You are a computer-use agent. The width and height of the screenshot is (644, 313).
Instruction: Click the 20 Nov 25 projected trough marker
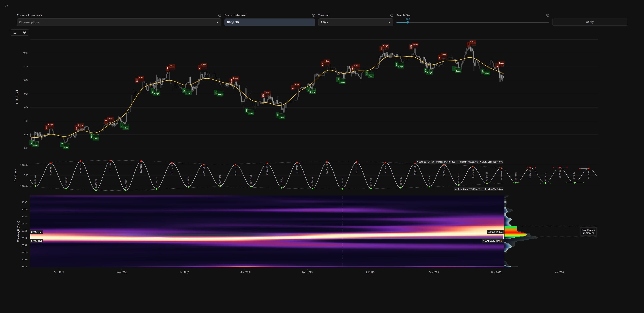pyautogui.click(x=516, y=183)
